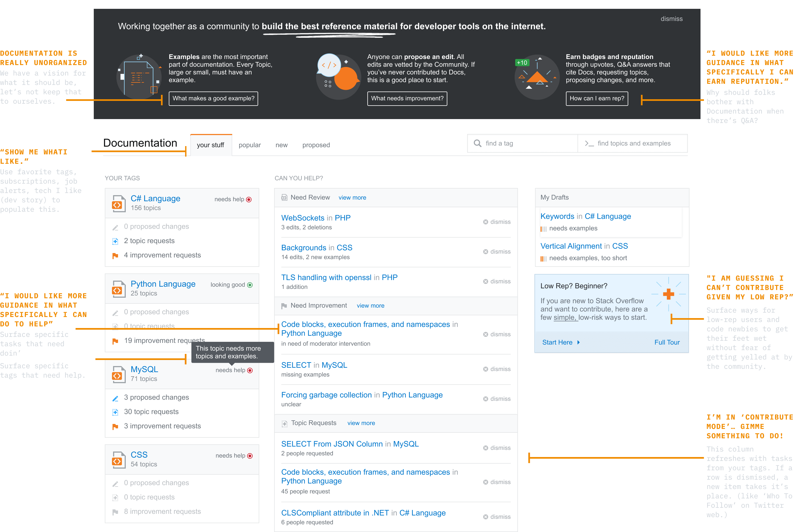Open the proposed tab

316,145
